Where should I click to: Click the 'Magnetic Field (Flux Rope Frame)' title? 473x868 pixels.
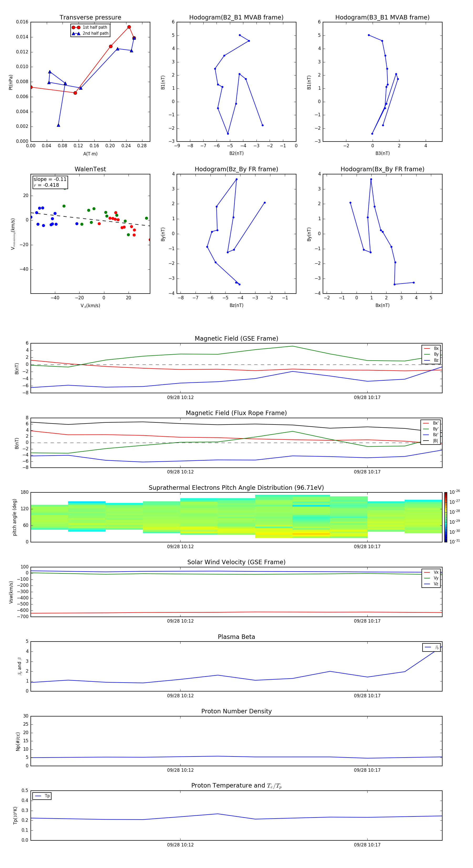[236, 413]
